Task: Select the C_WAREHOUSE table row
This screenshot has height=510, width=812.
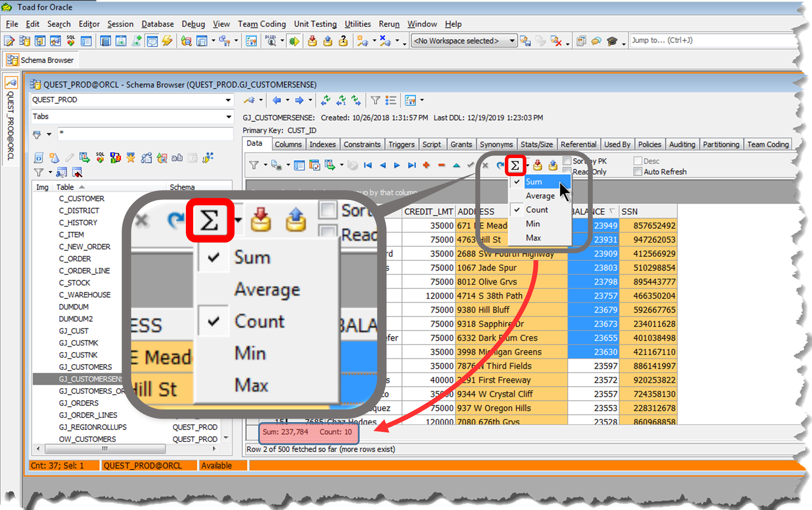Action: tap(84, 295)
